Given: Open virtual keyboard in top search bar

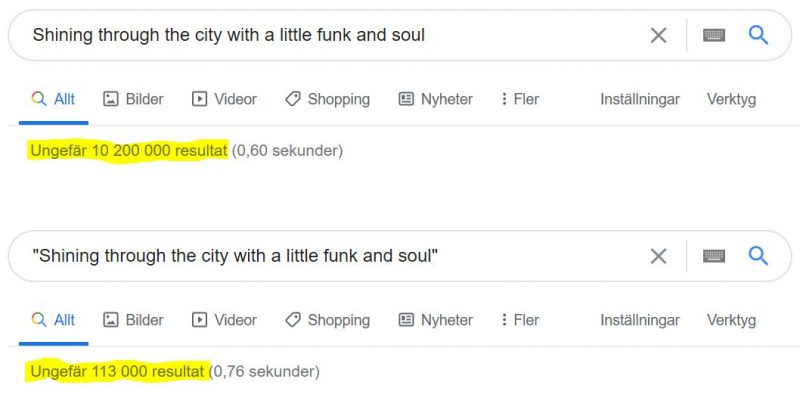Looking at the screenshot, I should point(714,35).
